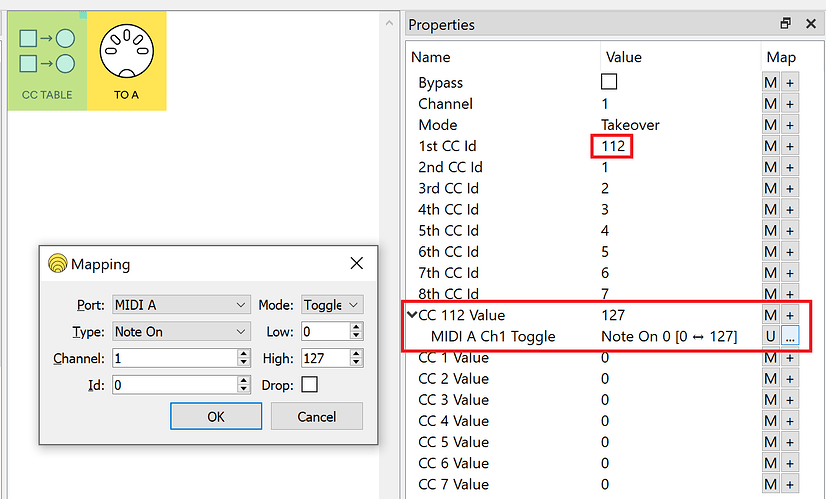Enable the Bypass checkbox

point(608,82)
